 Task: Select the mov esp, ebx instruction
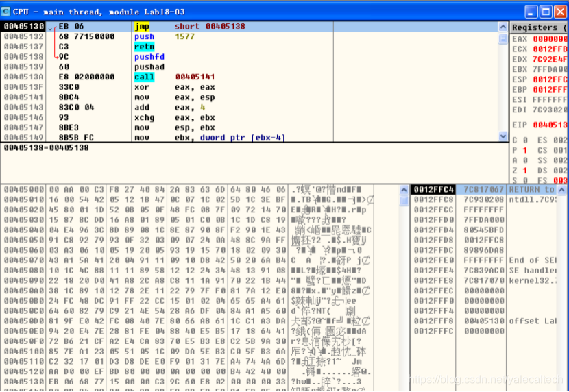tap(249, 127)
